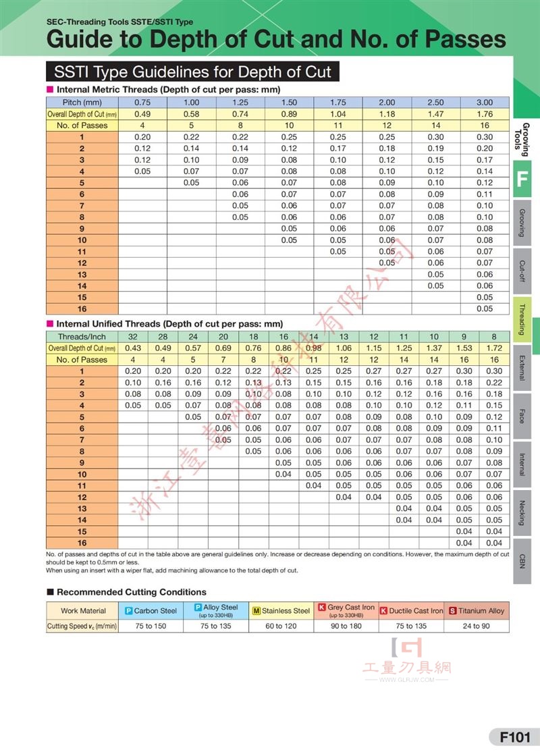Click the 0.89 overall depth cell

click(x=290, y=114)
